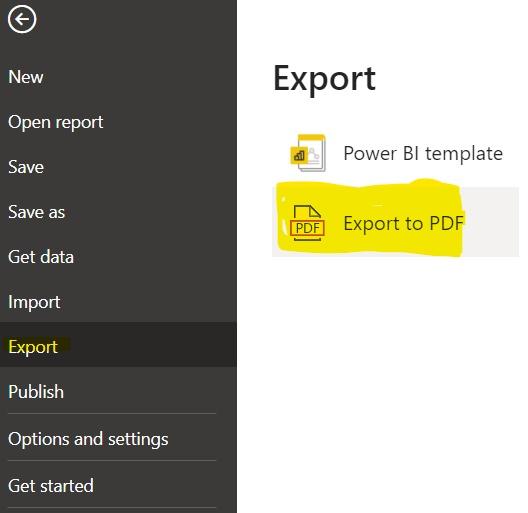Click the Export to PDF label
528x513 pixels.
[x=404, y=223]
